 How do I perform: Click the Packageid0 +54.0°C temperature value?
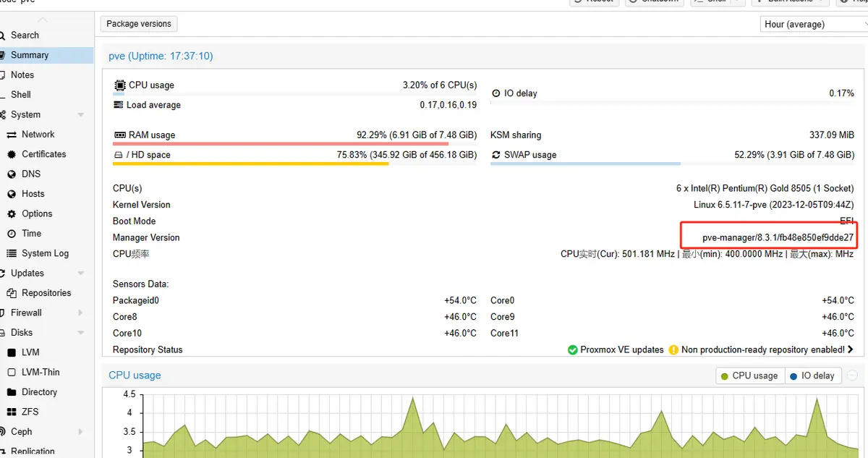point(461,300)
